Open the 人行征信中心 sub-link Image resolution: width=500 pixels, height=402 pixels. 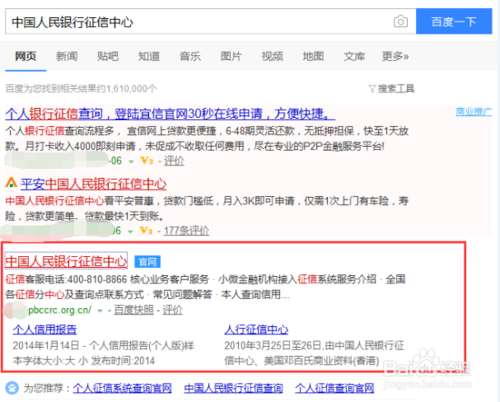pyautogui.click(x=256, y=329)
